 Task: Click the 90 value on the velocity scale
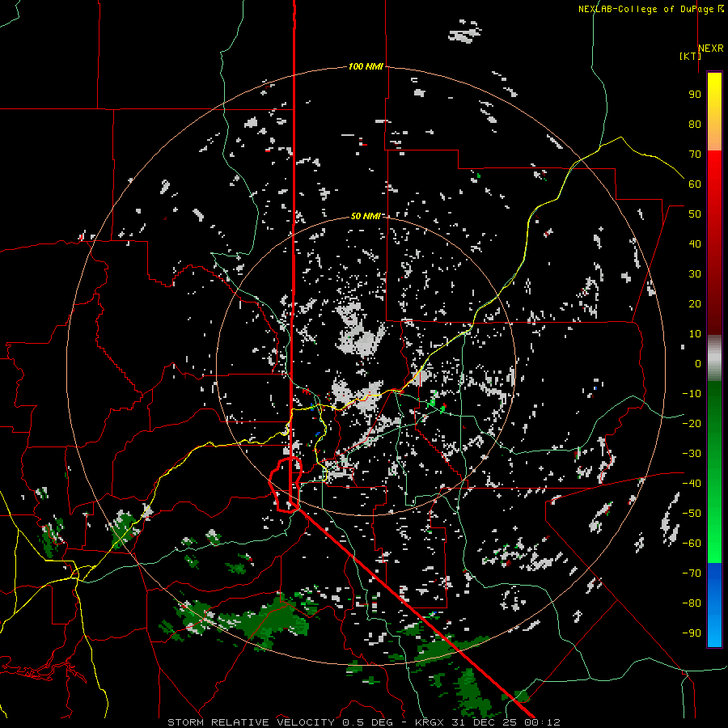[695, 95]
